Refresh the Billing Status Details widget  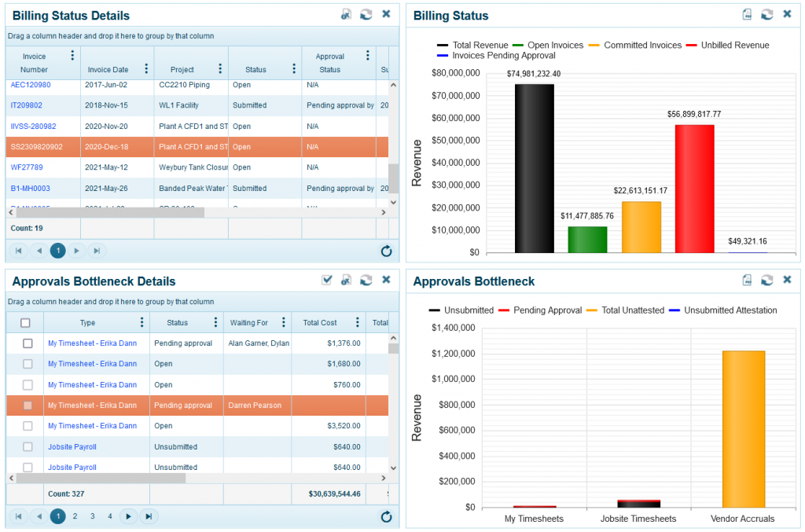(x=366, y=14)
